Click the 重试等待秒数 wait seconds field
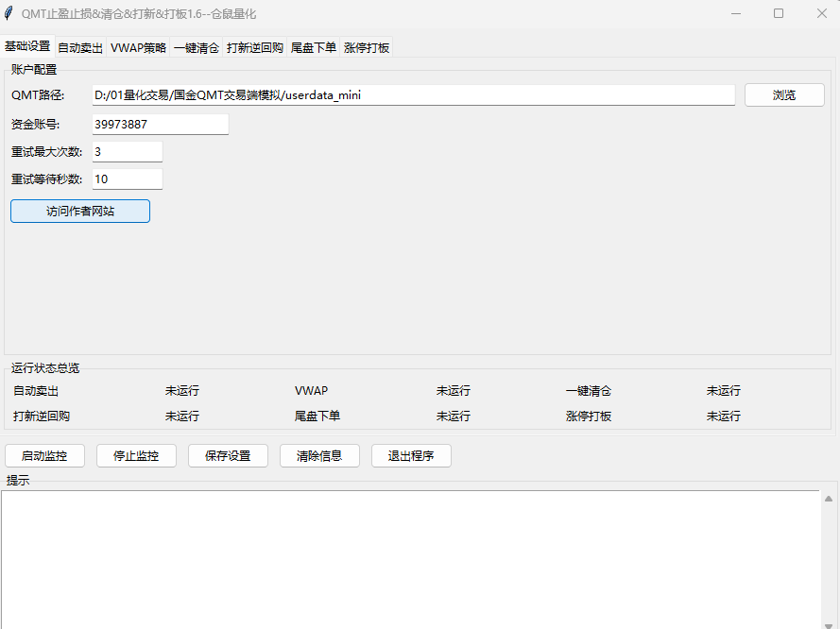840x629 pixels. 127,178
